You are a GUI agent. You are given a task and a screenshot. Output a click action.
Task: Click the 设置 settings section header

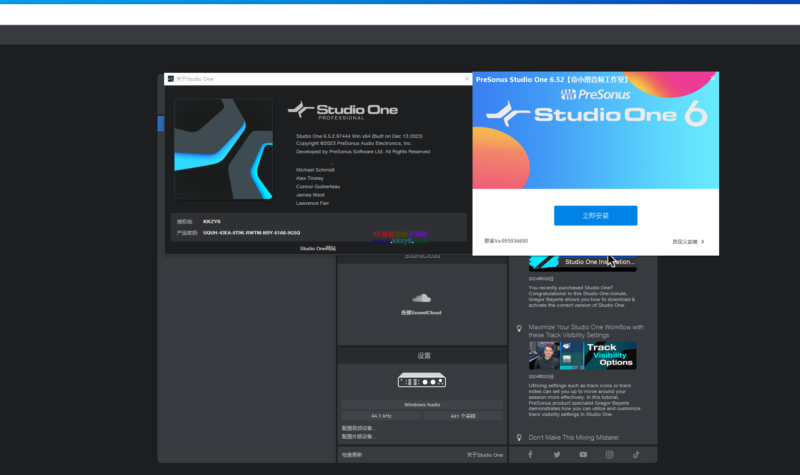423,356
